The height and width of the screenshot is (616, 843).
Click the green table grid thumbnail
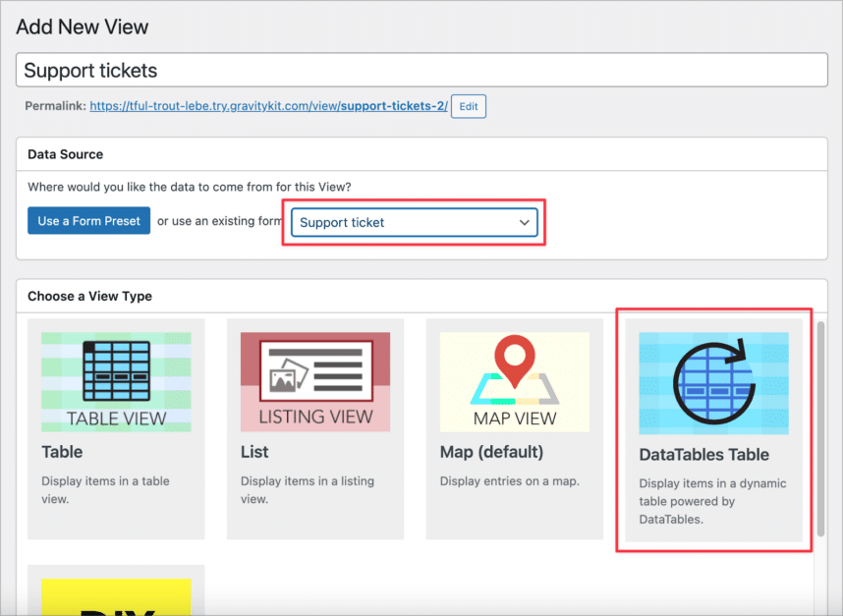pyautogui.click(x=116, y=381)
